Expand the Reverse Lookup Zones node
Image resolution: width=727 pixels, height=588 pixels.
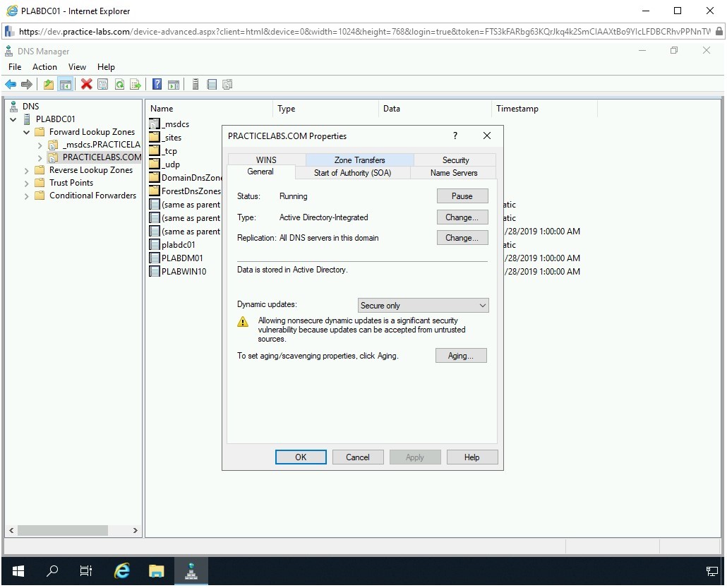27,170
